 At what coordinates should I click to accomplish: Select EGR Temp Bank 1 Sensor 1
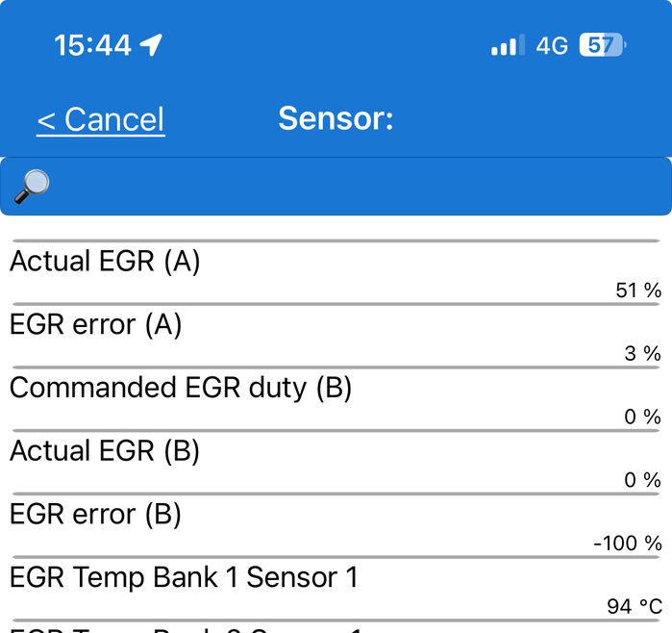coord(336,590)
